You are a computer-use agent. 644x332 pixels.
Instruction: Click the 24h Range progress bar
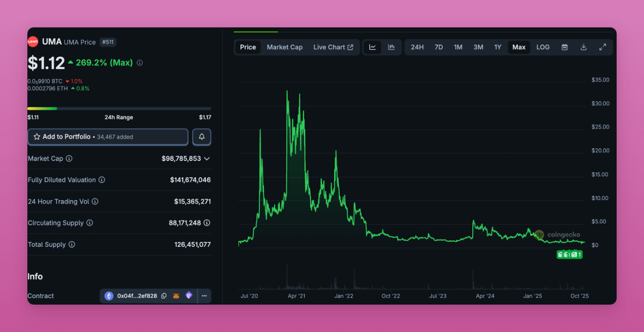pos(119,109)
